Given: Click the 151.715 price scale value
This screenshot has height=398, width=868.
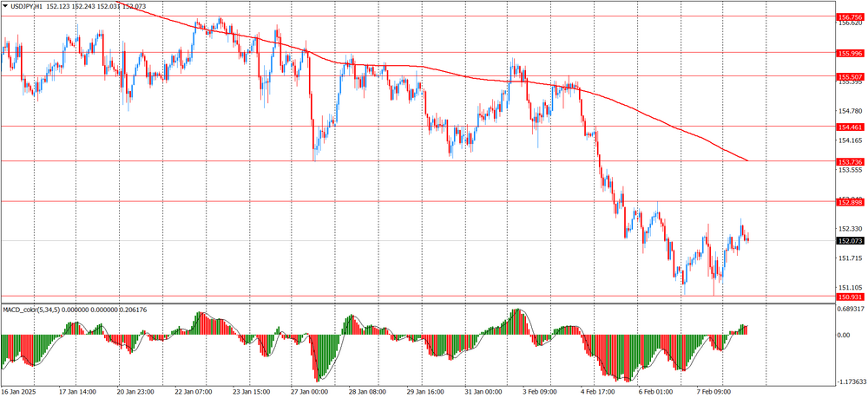Looking at the screenshot, I should [x=849, y=258].
